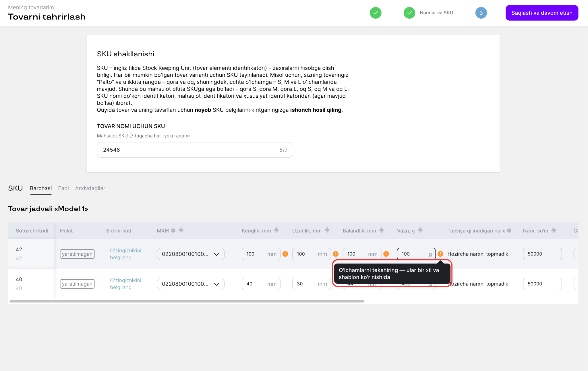Go to step 3 circle
The height and width of the screenshot is (371, 588).
click(481, 13)
